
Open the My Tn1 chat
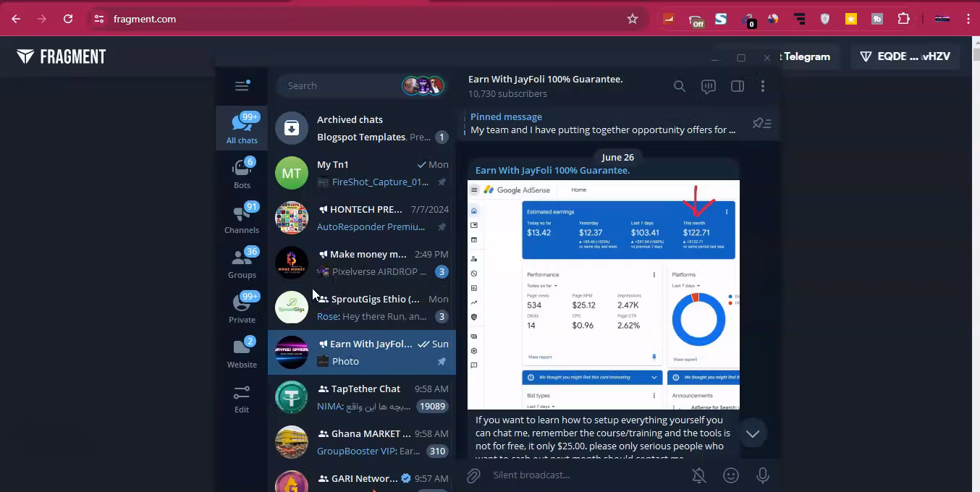[362, 173]
